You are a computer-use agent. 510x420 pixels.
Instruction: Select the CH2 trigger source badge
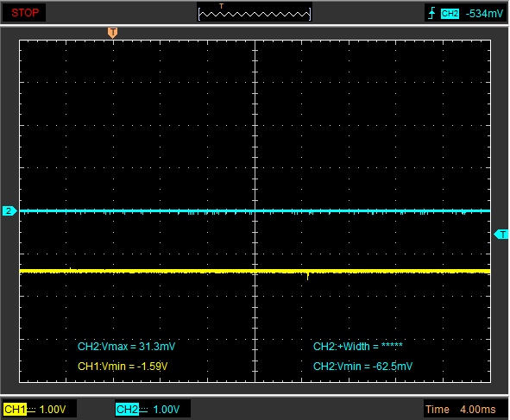pyautogui.click(x=450, y=14)
